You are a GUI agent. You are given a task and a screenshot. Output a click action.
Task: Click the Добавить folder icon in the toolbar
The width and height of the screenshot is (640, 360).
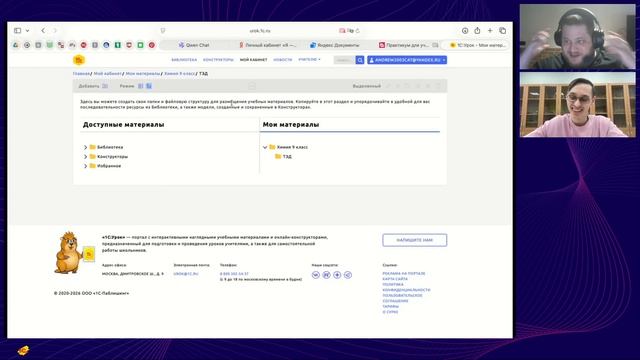pos(105,86)
